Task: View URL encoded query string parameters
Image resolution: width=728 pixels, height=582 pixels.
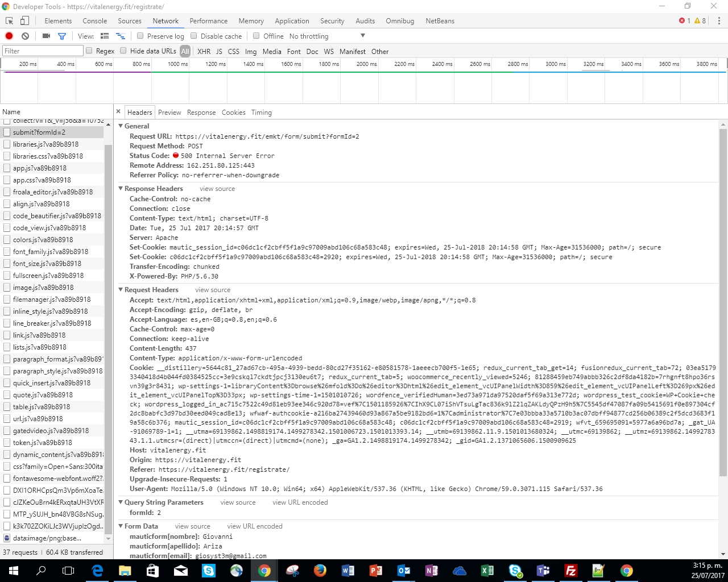Action: tap(300, 502)
